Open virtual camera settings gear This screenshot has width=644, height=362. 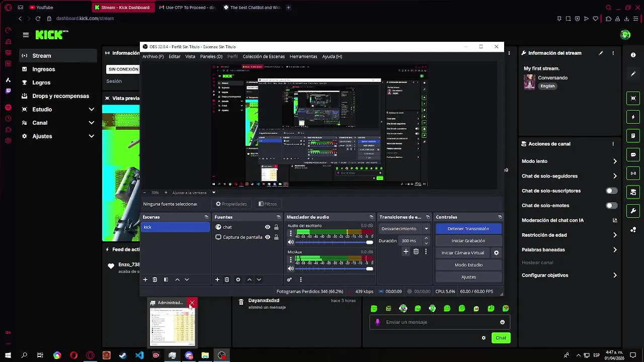496,253
